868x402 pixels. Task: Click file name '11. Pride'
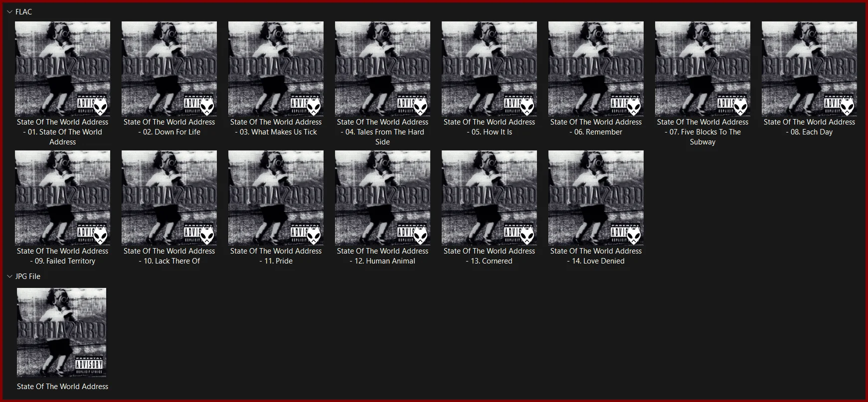276,256
